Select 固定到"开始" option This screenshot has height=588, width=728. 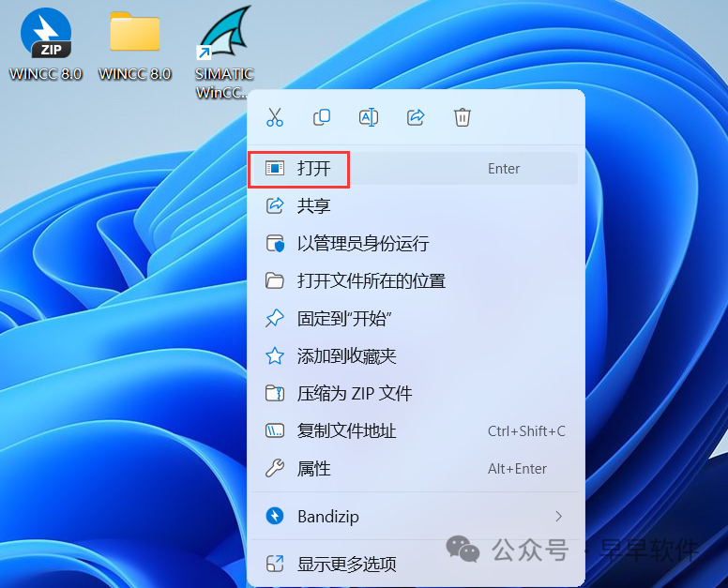pyautogui.click(x=343, y=319)
